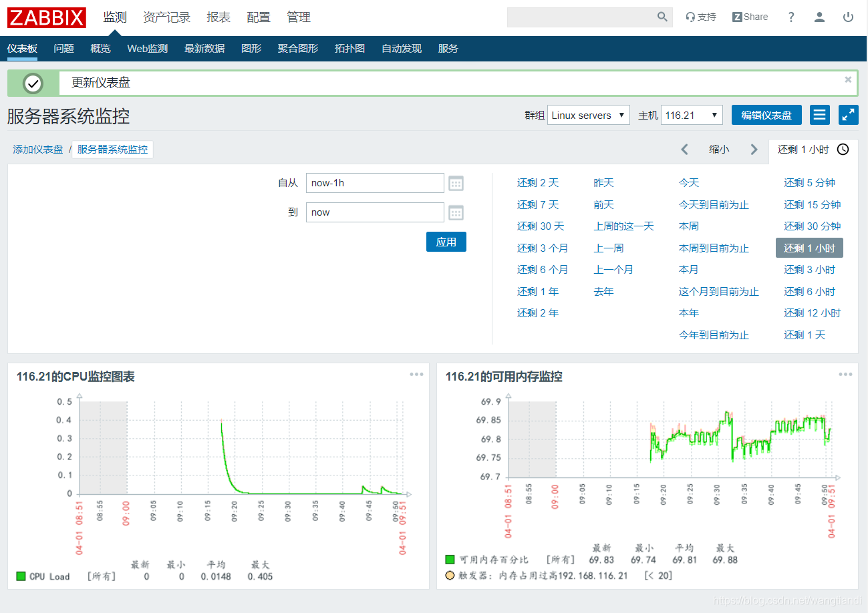Viewport: 868px width, 613px height.
Task: Open the 报表 main menu
Action: click(219, 17)
